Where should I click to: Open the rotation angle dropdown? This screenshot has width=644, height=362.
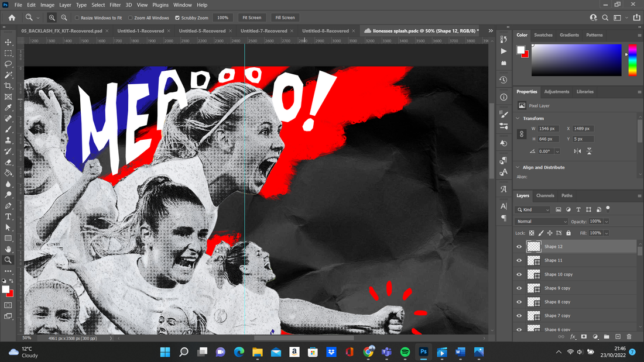pos(557,151)
